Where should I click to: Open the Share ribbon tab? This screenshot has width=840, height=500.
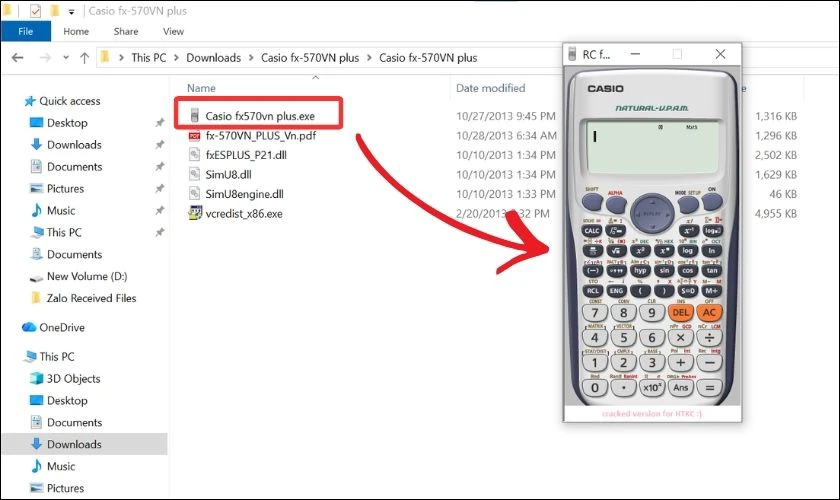pos(126,31)
